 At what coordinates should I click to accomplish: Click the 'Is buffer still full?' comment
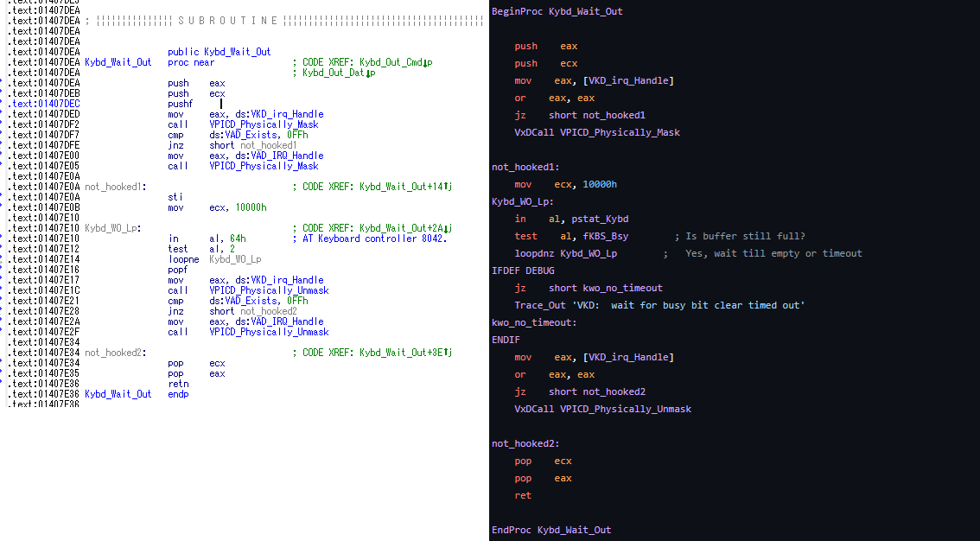click(x=745, y=236)
